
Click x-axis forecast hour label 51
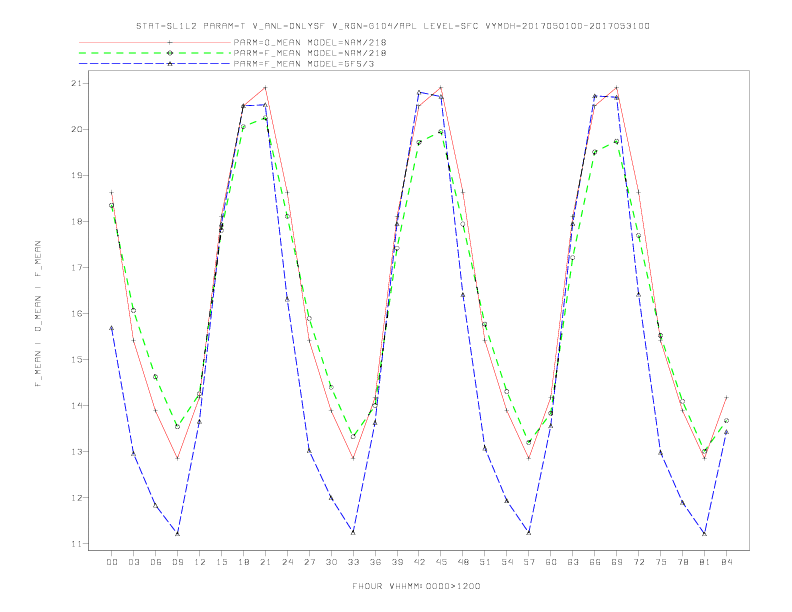tap(485, 562)
